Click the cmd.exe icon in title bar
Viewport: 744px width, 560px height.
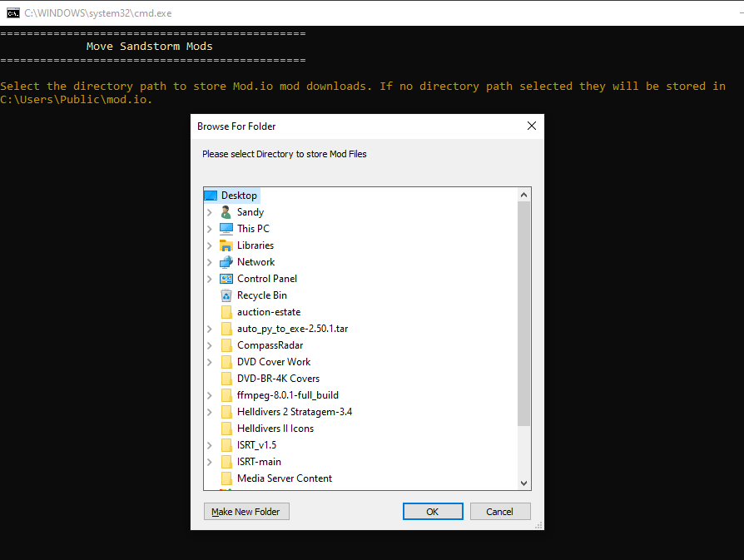[x=12, y=12]
